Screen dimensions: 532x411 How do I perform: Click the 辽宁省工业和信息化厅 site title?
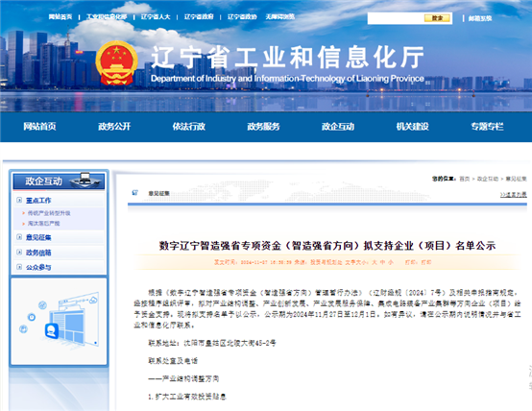pos(288,57)
